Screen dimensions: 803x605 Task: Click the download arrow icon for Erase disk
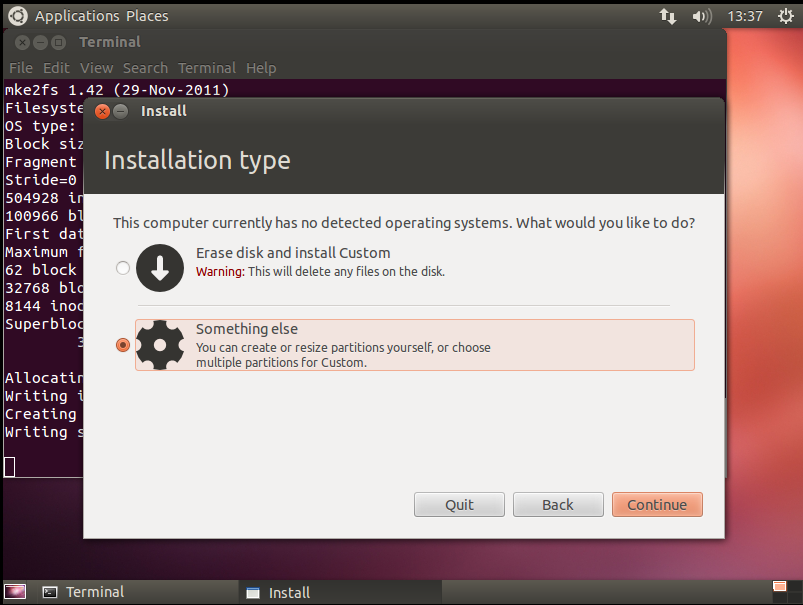160,267
